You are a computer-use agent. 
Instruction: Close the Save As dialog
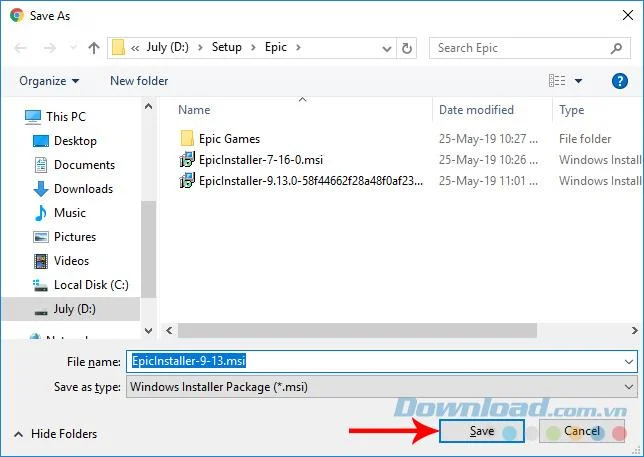click(x=628, y=16)
